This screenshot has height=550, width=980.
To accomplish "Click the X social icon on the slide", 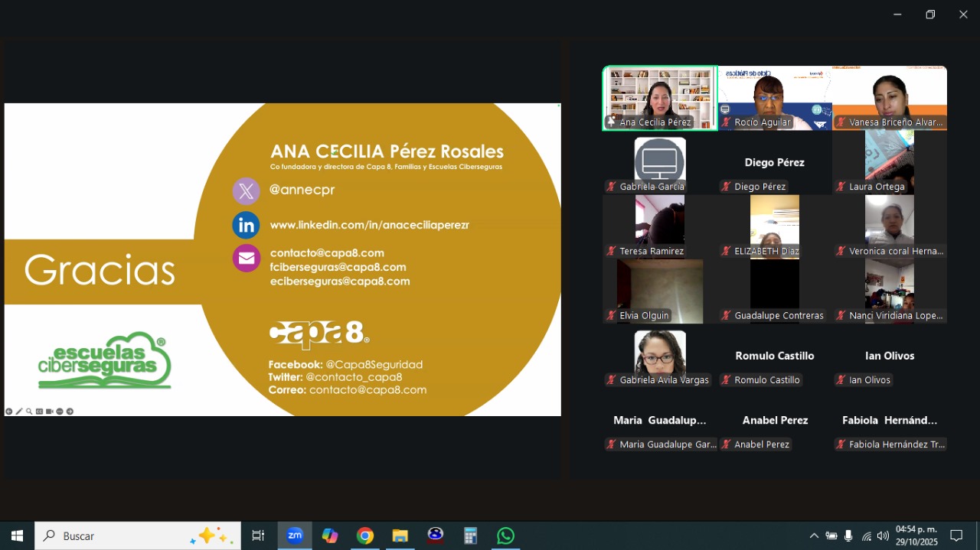I will tap(247, 190).
